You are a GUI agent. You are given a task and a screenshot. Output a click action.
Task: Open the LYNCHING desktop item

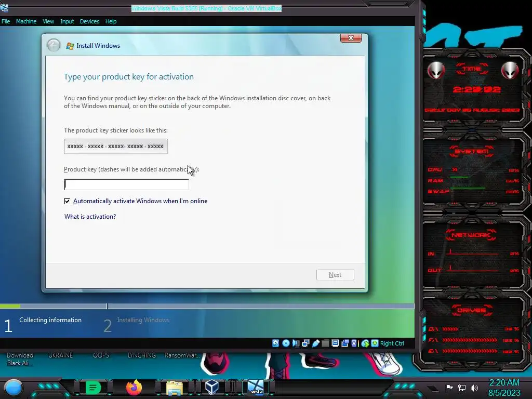pyautogui.click(x=142, y=355)
